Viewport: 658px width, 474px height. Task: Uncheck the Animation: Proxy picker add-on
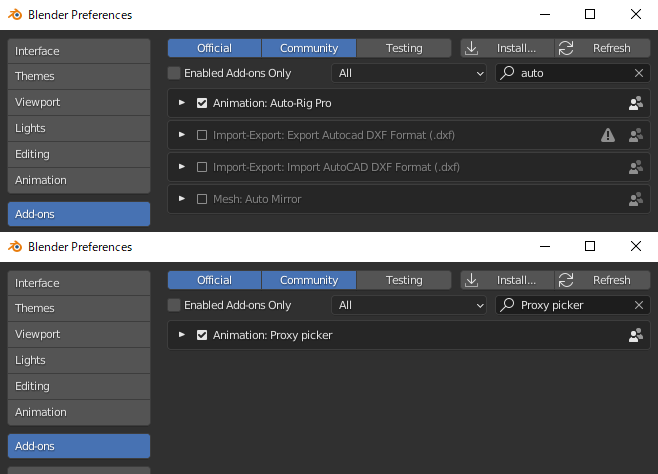(202, 335)
